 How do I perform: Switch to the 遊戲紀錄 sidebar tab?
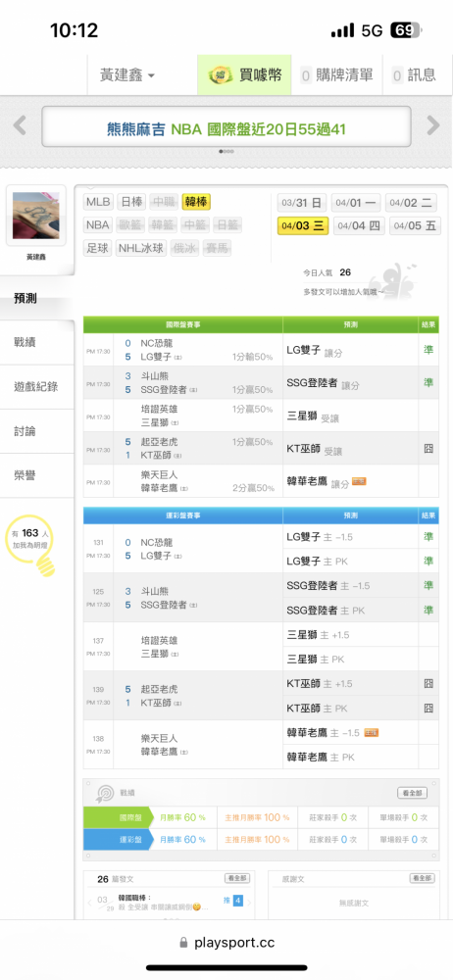37,387
